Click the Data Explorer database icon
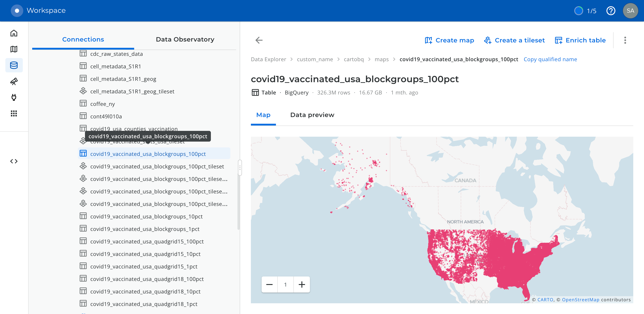The image size is (644, 314). [14, 65]
